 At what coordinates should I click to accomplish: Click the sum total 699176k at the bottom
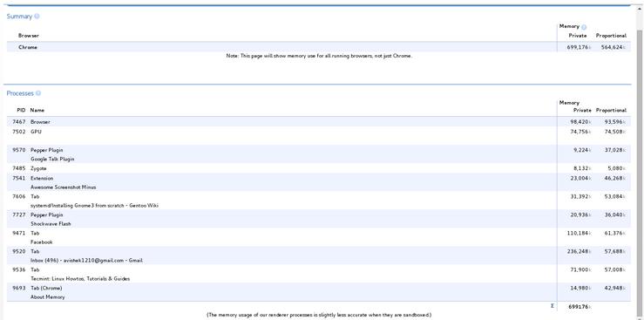pyautogui.click(x=580, y=307)
